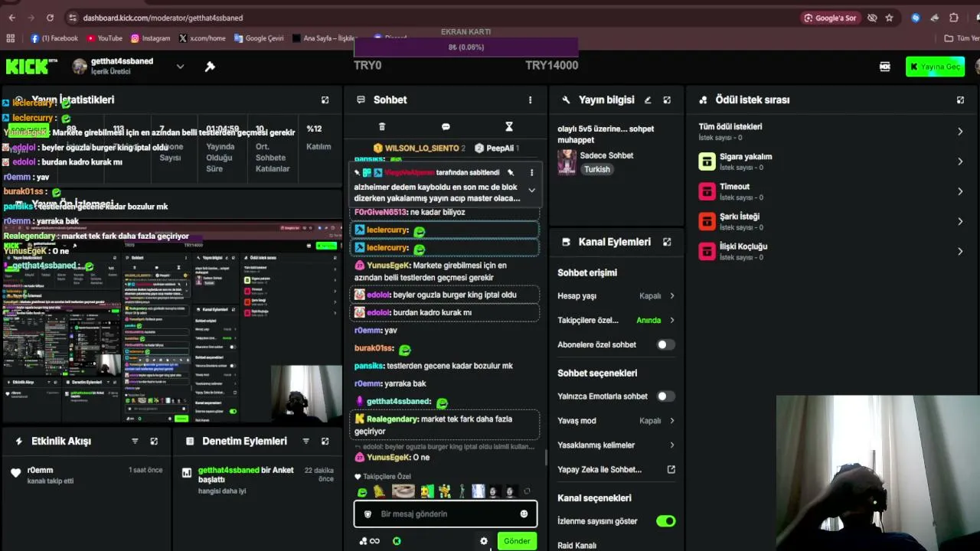Send the message with Gönder
This screenshot has width=980, height=551.
point(517,541)
